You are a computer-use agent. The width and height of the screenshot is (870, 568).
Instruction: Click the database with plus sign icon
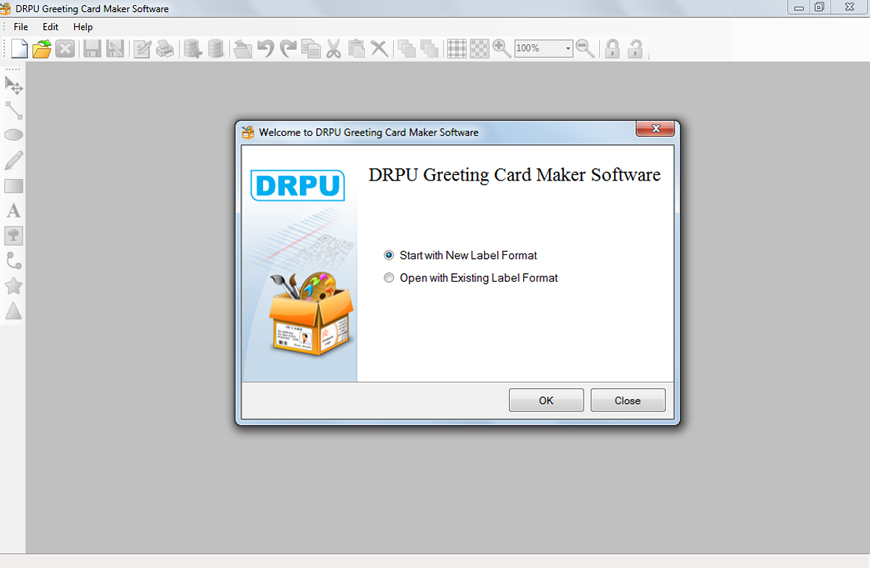[x=193, y=49]
